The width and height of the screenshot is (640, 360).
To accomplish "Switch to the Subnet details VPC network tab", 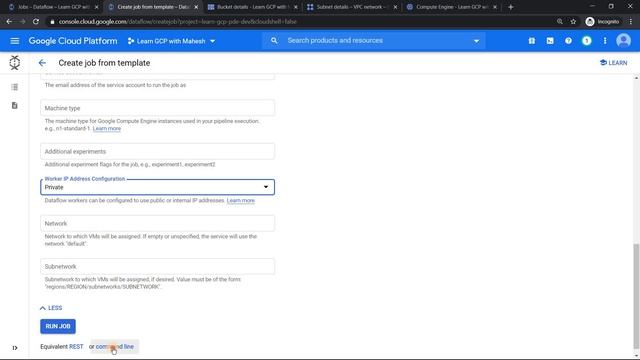I will tap(351, 7).
